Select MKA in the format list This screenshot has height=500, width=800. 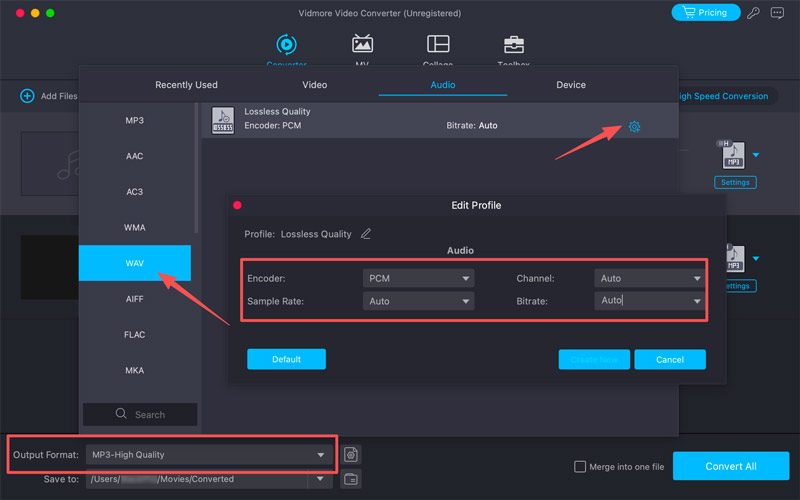point(135,370)
